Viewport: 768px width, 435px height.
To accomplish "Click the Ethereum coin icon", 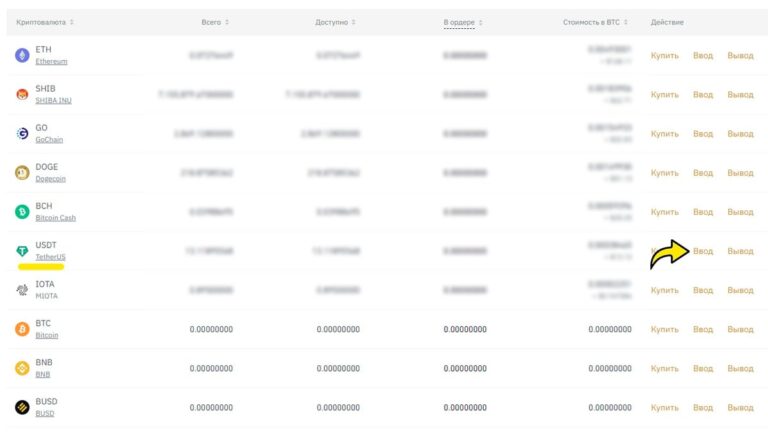I will (22, 55).
